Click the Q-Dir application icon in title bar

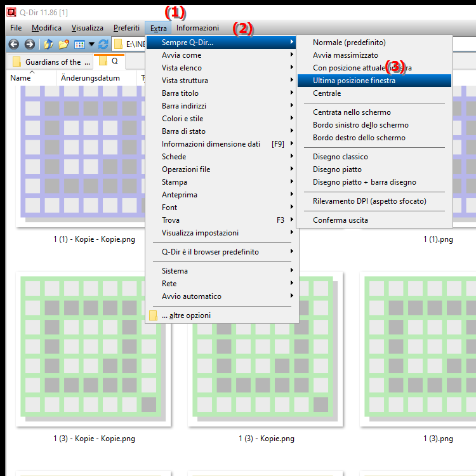[11, 12]
